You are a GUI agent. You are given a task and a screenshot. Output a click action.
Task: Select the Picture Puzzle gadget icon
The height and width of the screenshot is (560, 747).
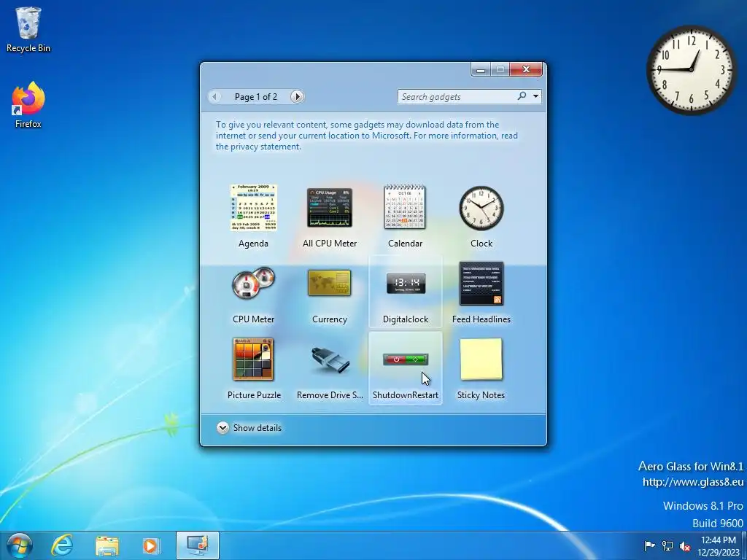click(x=253, y=359)
